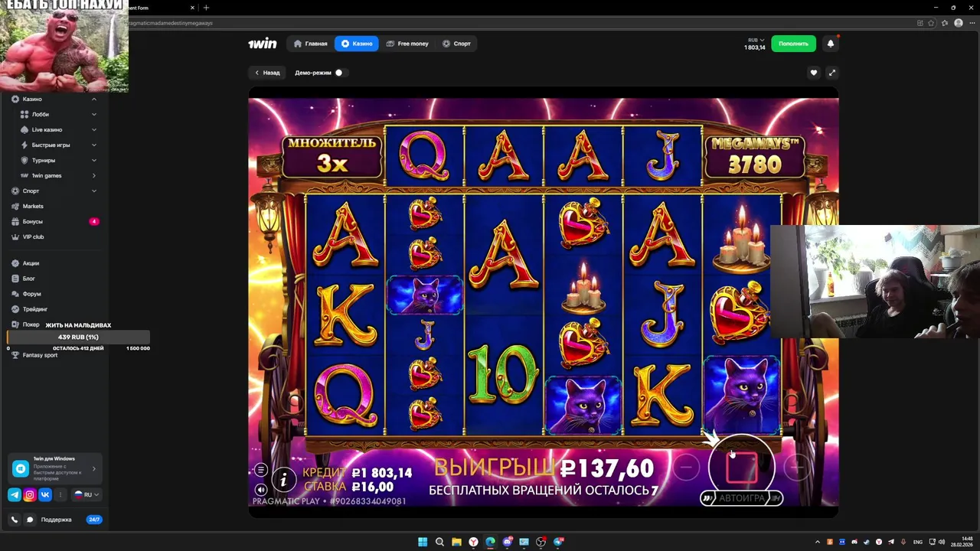Call support via the phone icon
This screenshot has height=551, width=980.
(x=15, y=520)
